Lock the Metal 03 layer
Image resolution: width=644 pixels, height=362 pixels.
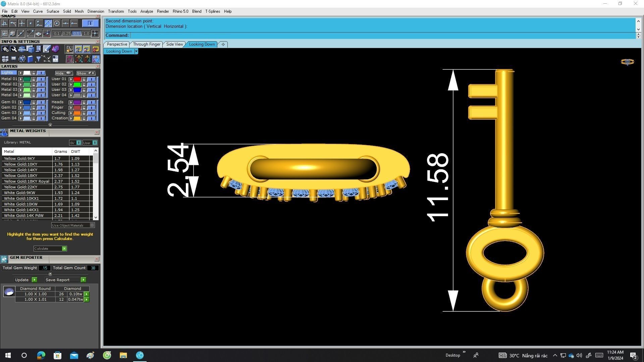click(34, 90)
